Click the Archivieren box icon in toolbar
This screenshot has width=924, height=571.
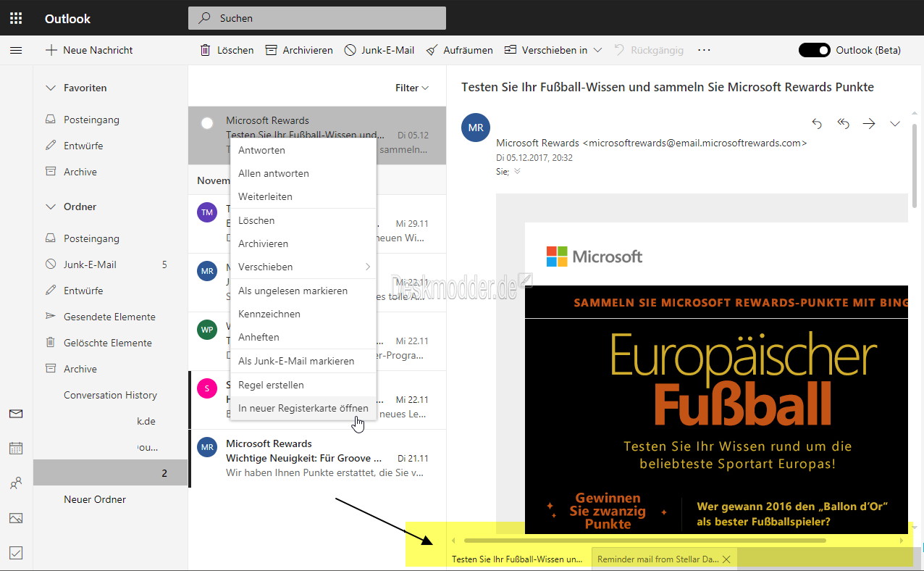coord(272,50)
